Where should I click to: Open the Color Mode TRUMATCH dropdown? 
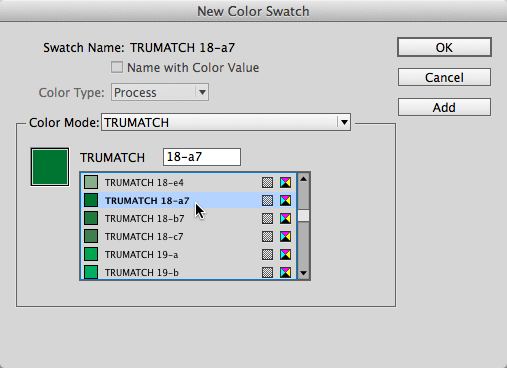tap(226, 122)
